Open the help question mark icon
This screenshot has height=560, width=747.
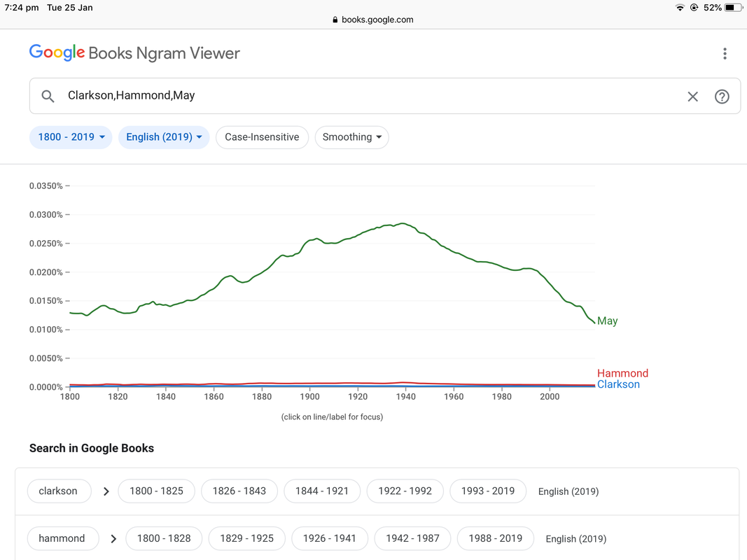click(x=722, y=97)
